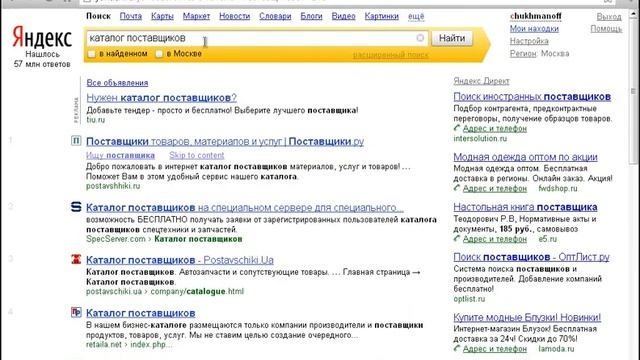The width and height of the screenshot is (640, 360).
Task: Toggle the 'в Москве' checkbox
Action: (159, 54)
